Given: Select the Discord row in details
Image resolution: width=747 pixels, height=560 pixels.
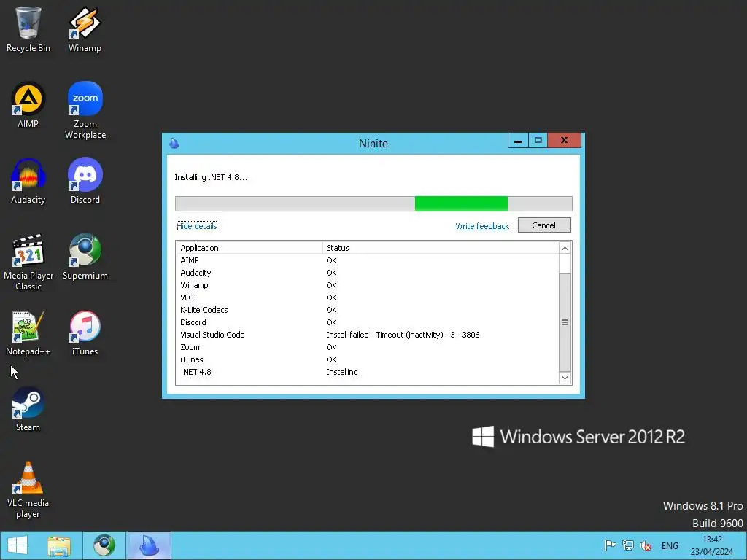Looking at the screenshot, I should tap(367, 322).
